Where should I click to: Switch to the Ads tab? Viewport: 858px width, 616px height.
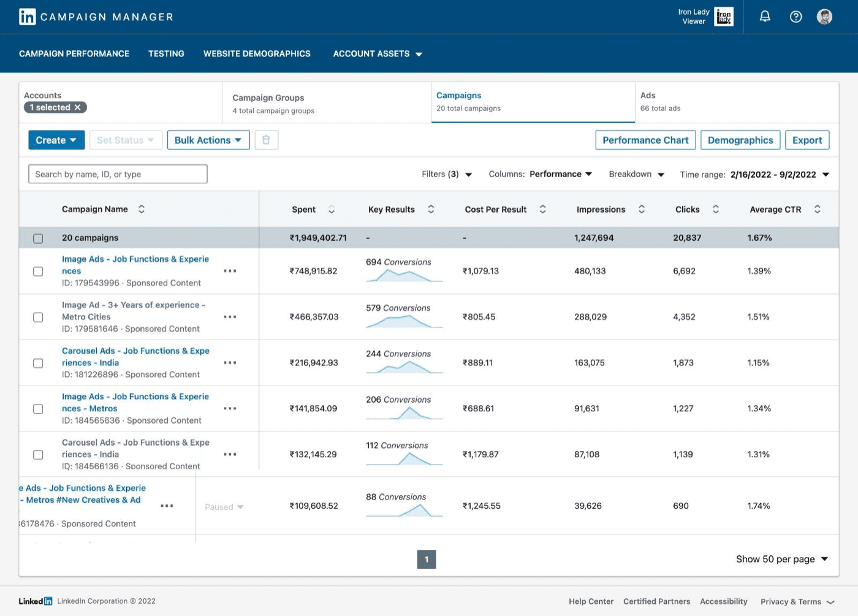737,102
